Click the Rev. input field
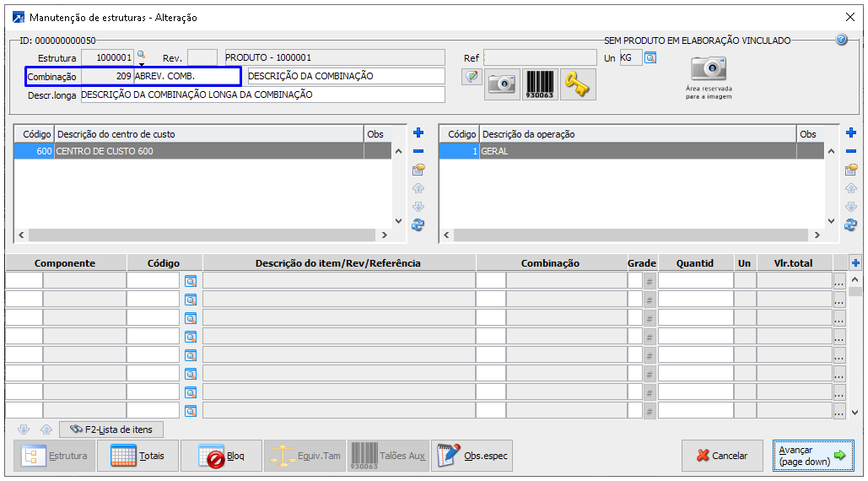Viewport: 868px width, 481px height. pos(202,57)
